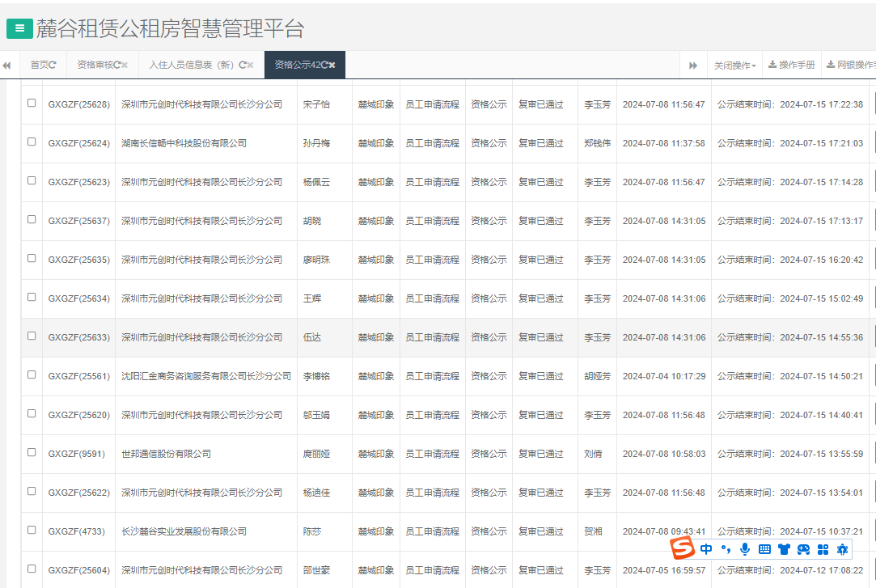Click the Sogou game controller icon
The width and height of the screenshot is (876, 588).
pos(803,548)
